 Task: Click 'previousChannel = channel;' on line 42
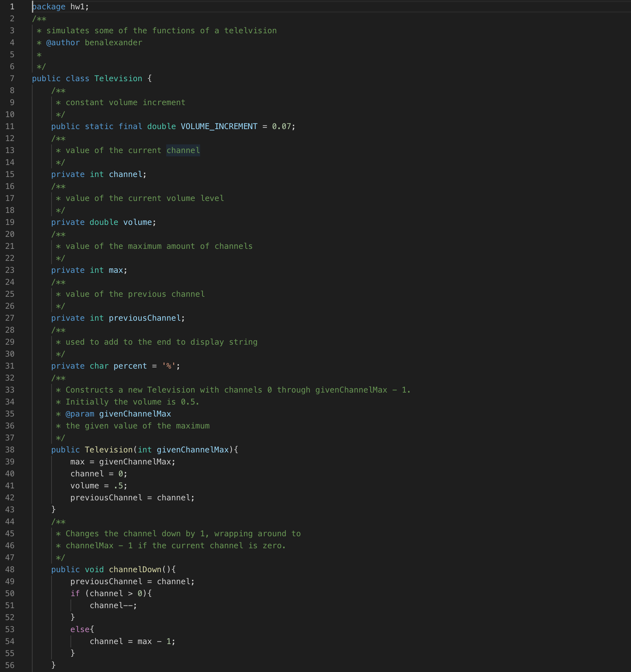[x=132, y=498]
